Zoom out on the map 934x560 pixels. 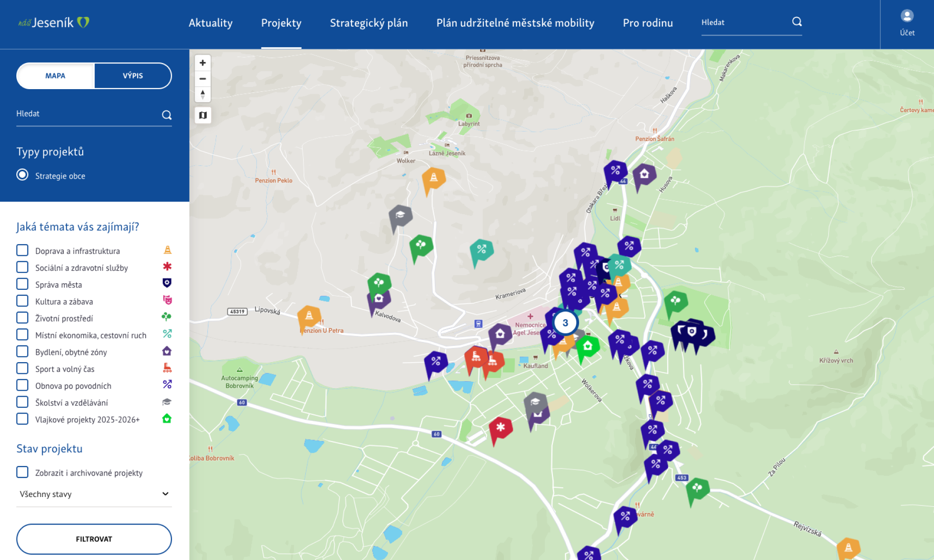click(203, 79)
